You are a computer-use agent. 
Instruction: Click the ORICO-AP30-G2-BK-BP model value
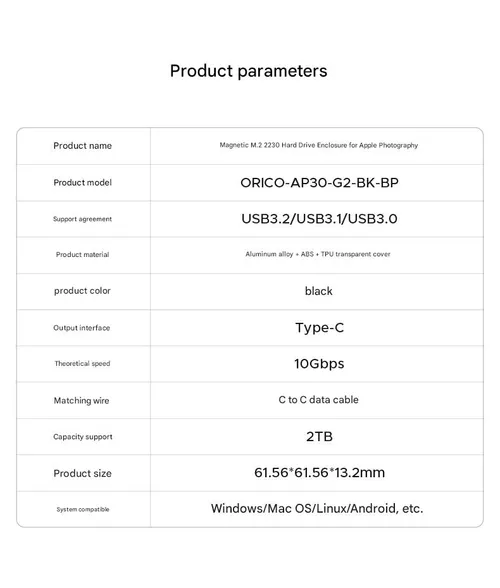pos(319,183)
